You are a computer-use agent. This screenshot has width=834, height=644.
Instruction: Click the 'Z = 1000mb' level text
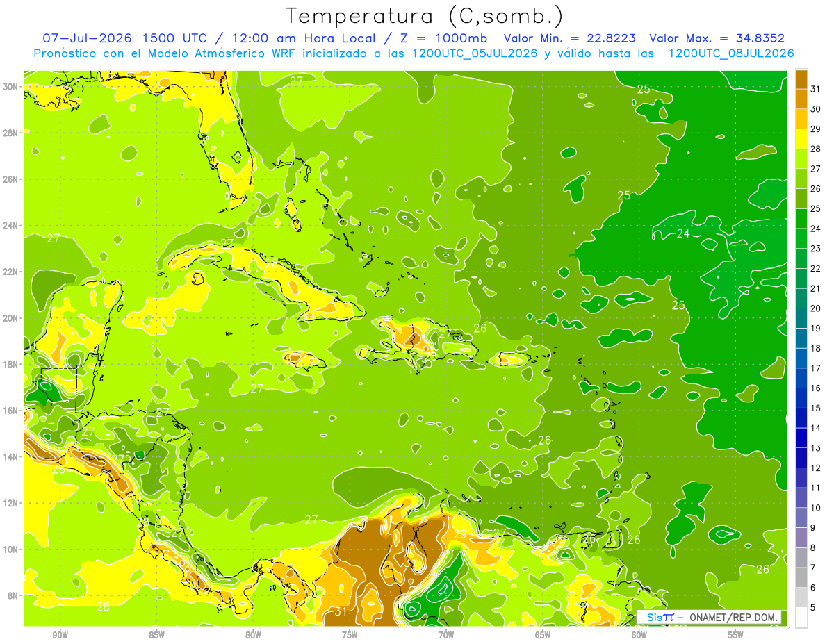coord(441,38)
